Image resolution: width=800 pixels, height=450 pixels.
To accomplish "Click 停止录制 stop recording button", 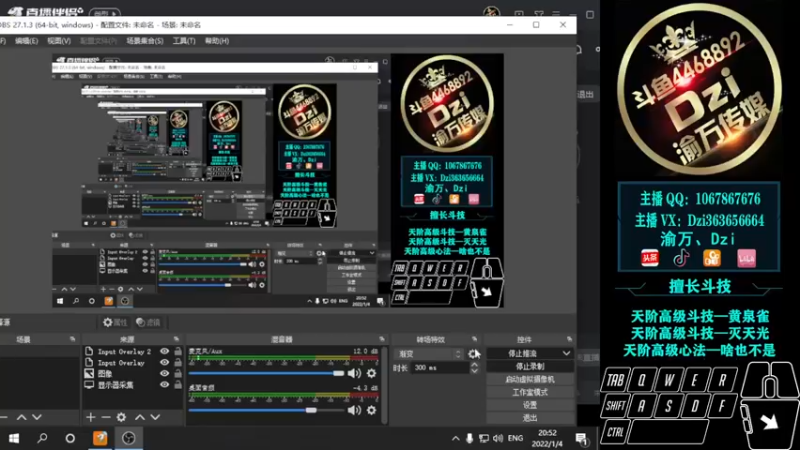I will pos(530,366).
